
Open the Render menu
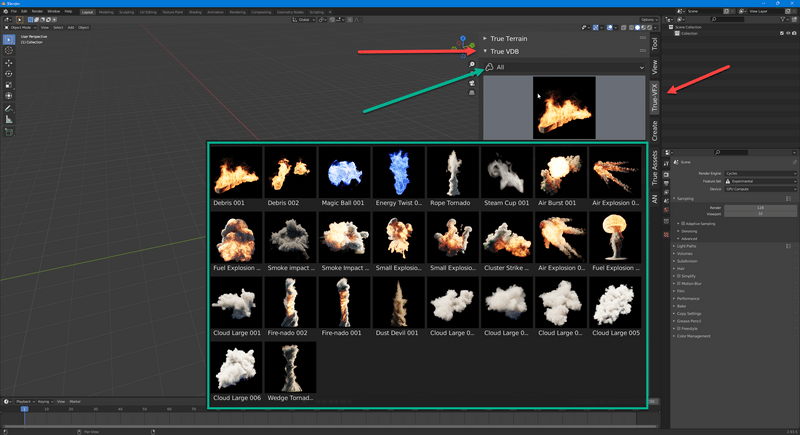(36, 12)
